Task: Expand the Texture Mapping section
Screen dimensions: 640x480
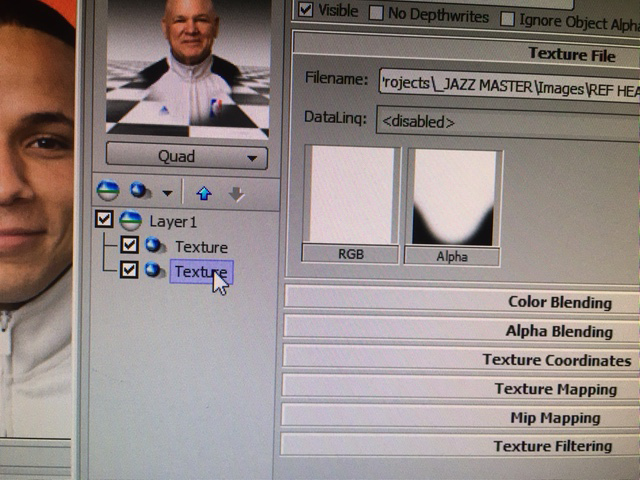Action: (460, 387)
